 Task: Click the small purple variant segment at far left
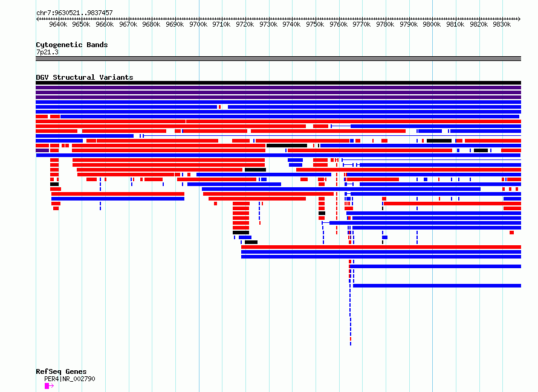coord(42,150)
